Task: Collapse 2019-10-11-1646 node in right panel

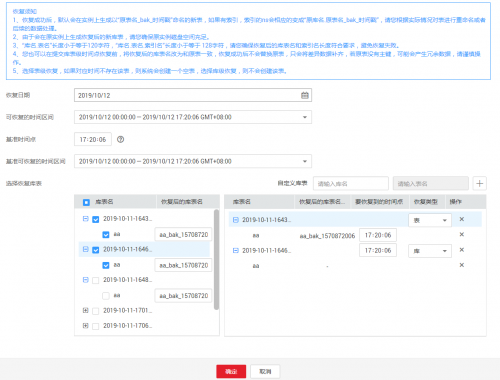Action: point(236,250)
